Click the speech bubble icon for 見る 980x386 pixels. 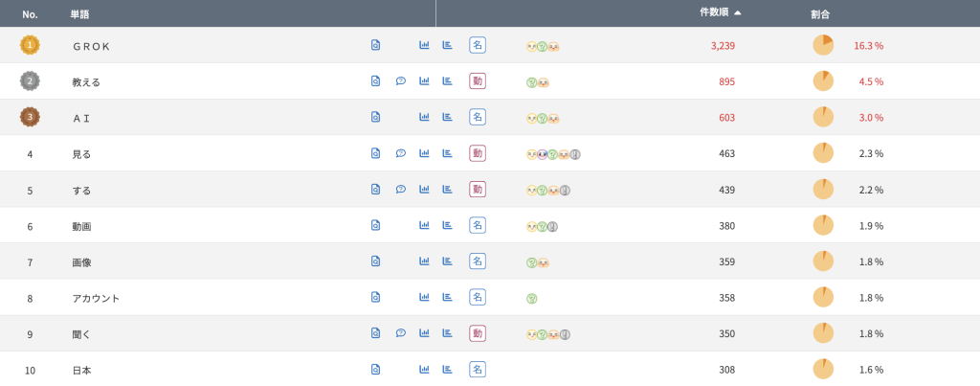tap(401, 153)
